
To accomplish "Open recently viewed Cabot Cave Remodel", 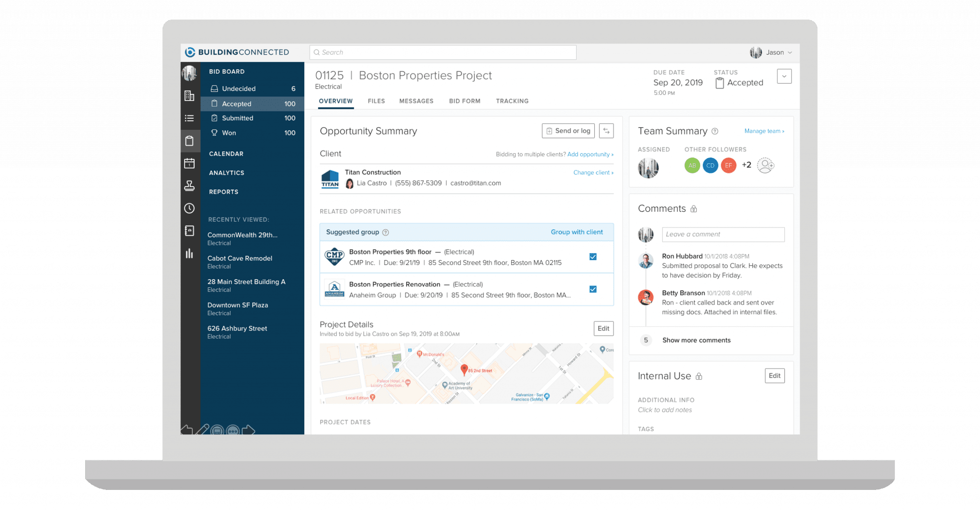I will coord(240,262).
